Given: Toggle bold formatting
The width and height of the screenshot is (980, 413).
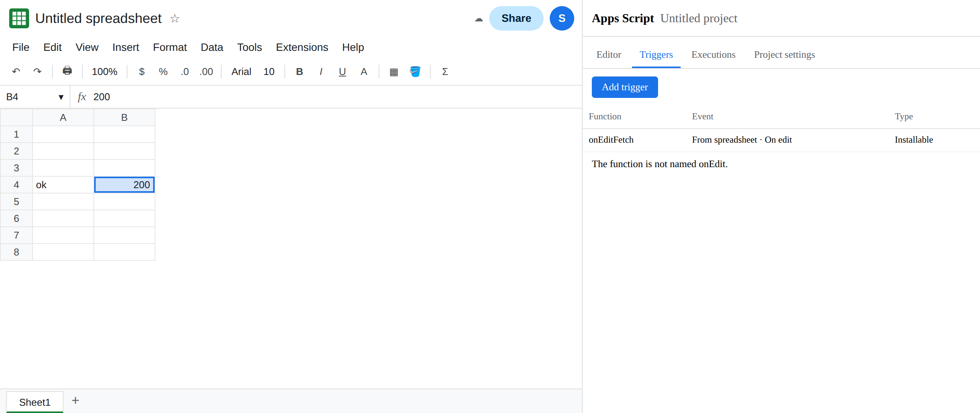Looking at the screenshot, I should pyautogui.click(x=300, y=72).
